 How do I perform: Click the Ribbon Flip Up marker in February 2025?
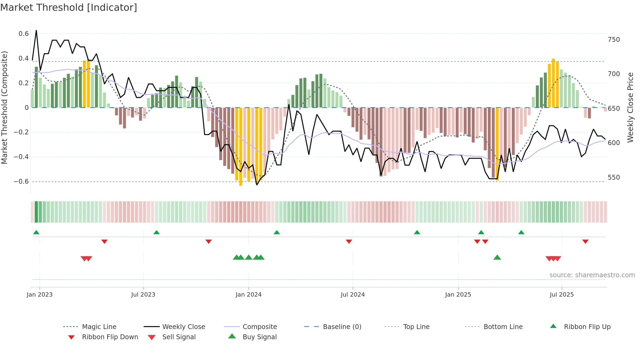pos(481,232)
